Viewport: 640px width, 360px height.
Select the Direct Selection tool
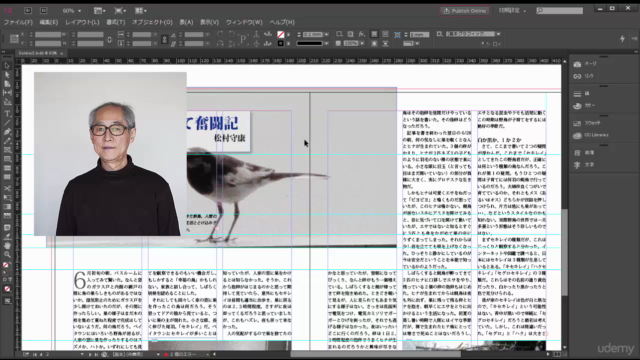[7, 75]
